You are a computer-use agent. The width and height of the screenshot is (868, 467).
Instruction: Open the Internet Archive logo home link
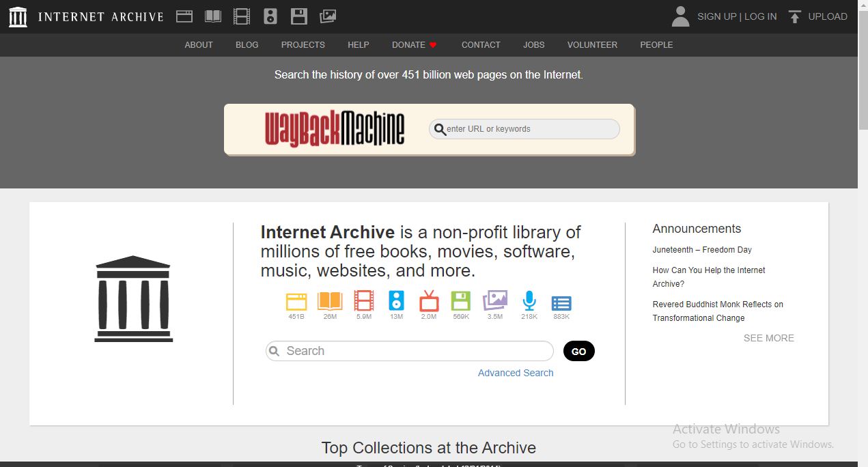18,16
